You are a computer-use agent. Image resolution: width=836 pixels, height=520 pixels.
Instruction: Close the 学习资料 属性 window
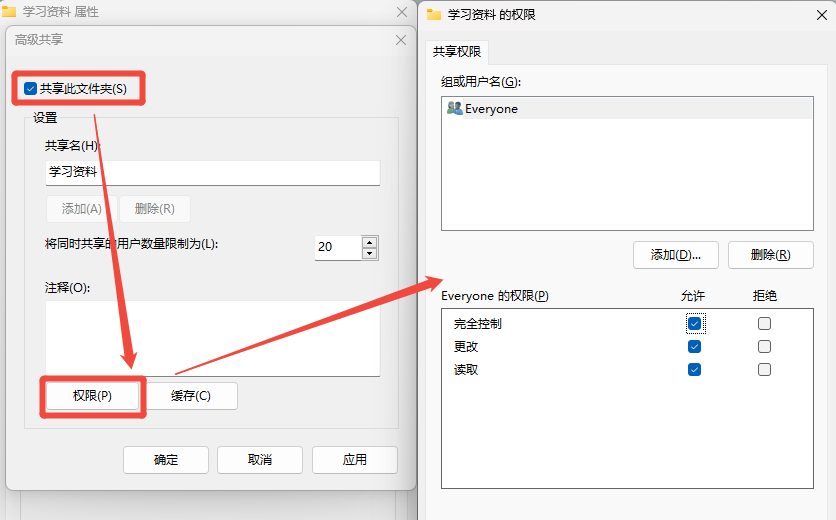[x=402, y=12]
